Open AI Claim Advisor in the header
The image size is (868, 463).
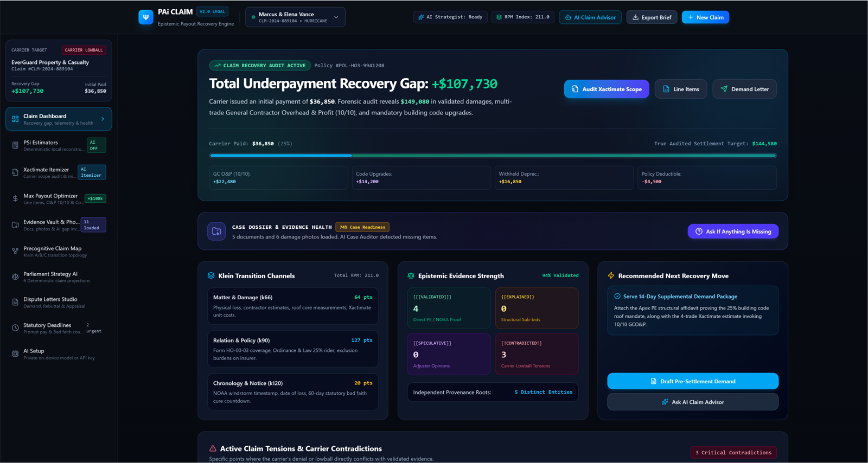pos(590,17)
